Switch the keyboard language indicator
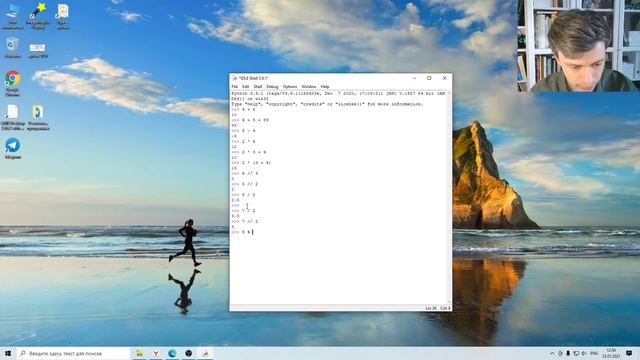Viewport: 640px width, 360px height. point(594,353)
